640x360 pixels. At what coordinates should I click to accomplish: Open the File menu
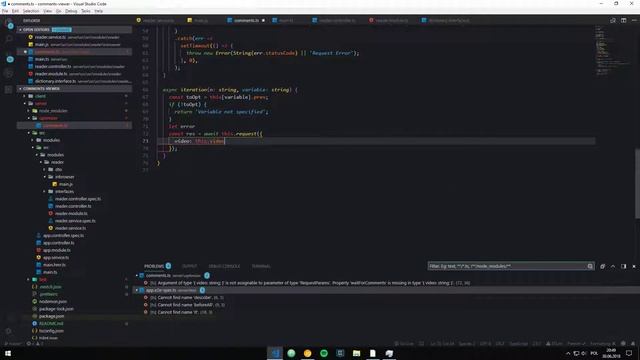click(5, 11)
